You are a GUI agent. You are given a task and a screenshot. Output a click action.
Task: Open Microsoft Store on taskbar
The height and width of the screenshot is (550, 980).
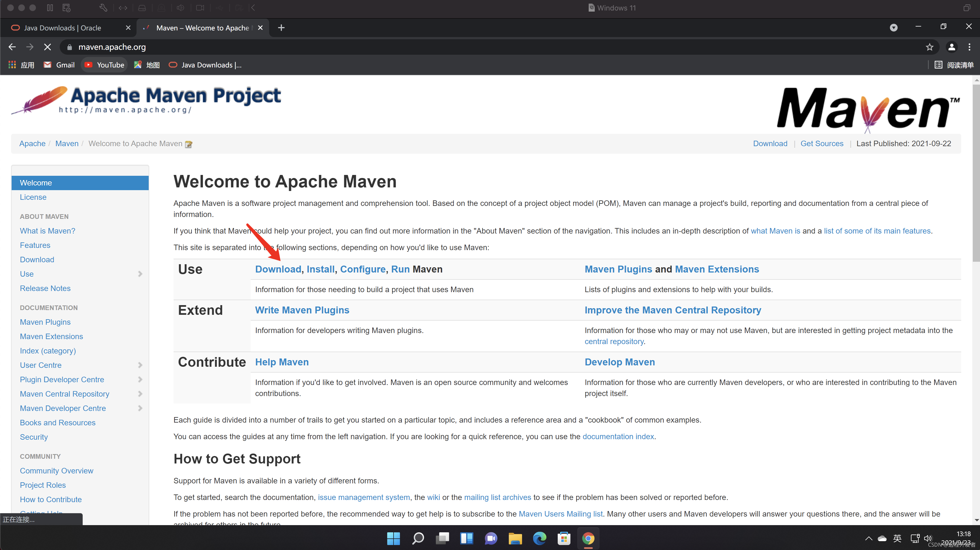(564, 538)
